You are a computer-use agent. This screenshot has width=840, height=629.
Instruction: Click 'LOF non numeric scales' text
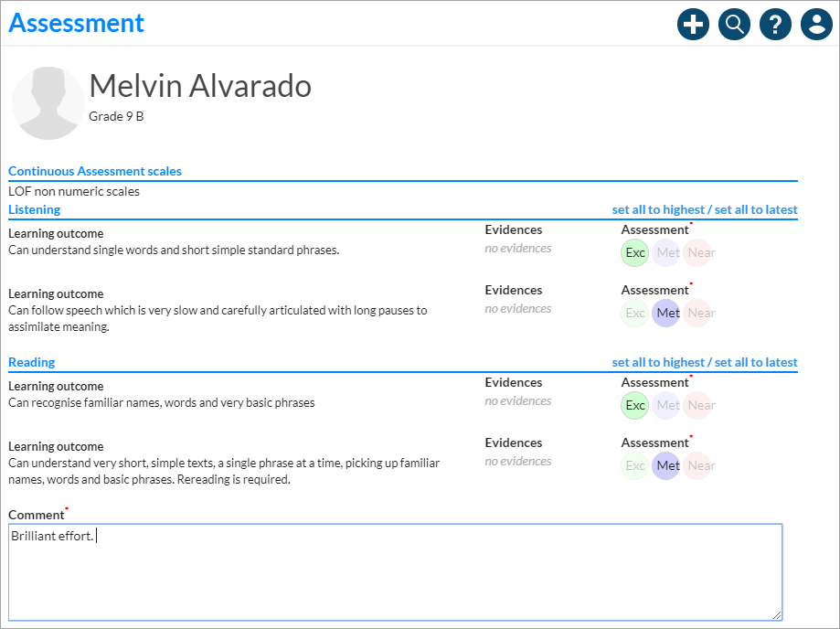pos(74,191)
